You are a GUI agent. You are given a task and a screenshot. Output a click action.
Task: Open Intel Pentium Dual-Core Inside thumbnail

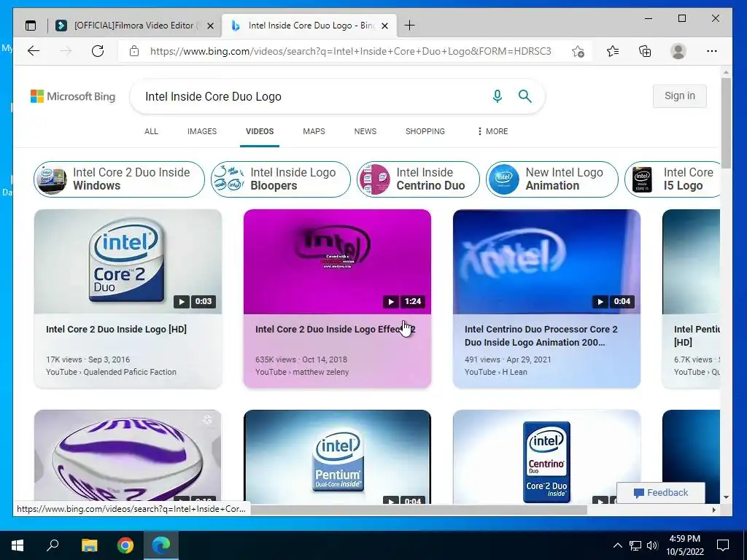337,456
